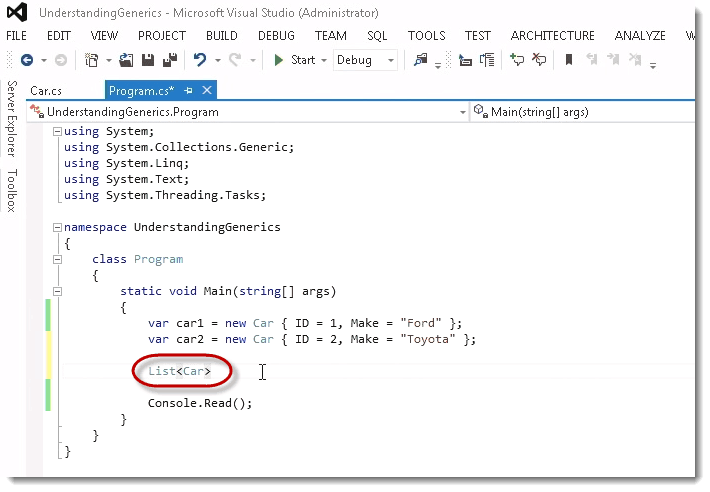Open the Start target dropdown arrow
The image size is (710, 492).
(x=324, y=60)
